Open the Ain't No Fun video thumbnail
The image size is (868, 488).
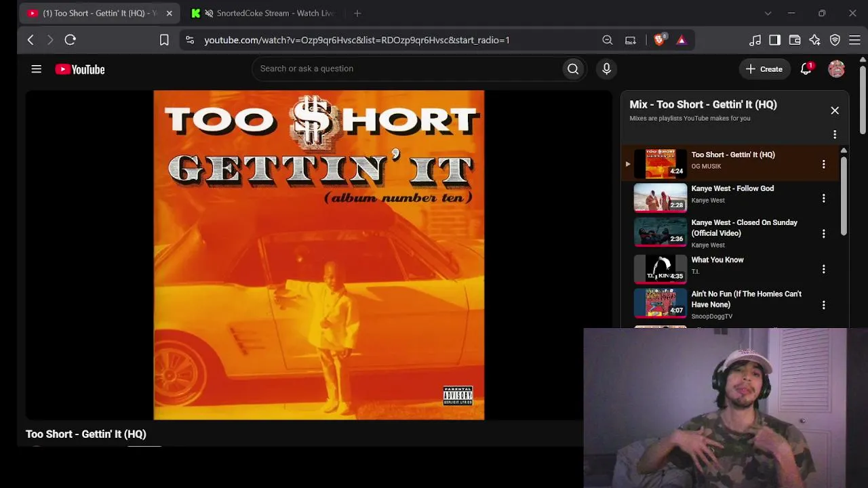tap(660, 304)
